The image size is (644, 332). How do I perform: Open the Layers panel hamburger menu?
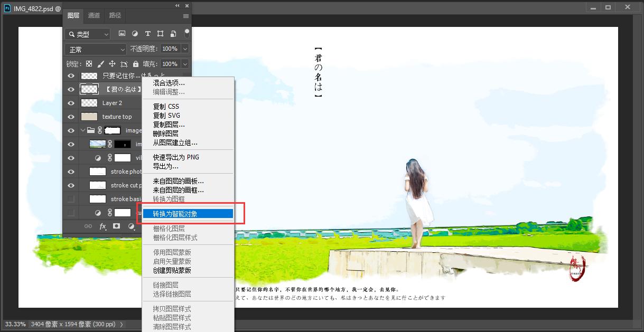[x=185, y=16]
